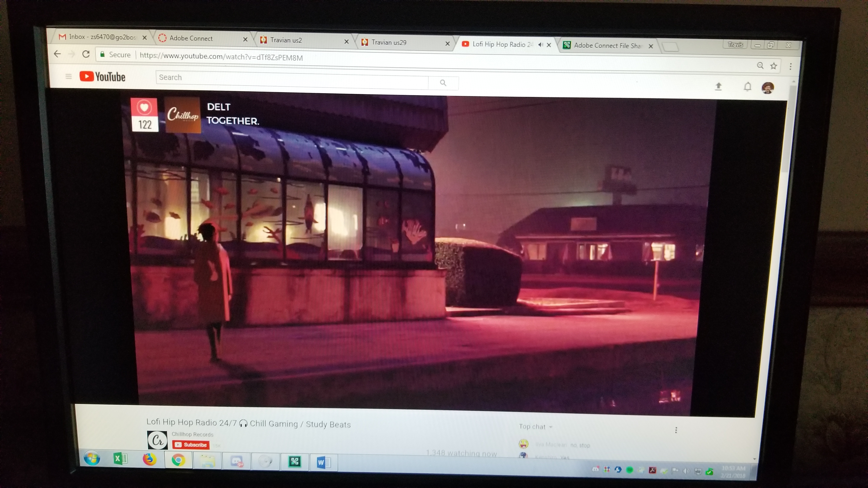
Task: Click the Discord icon in the system tray
Action: pyautogui.click(x=595, y=469)
